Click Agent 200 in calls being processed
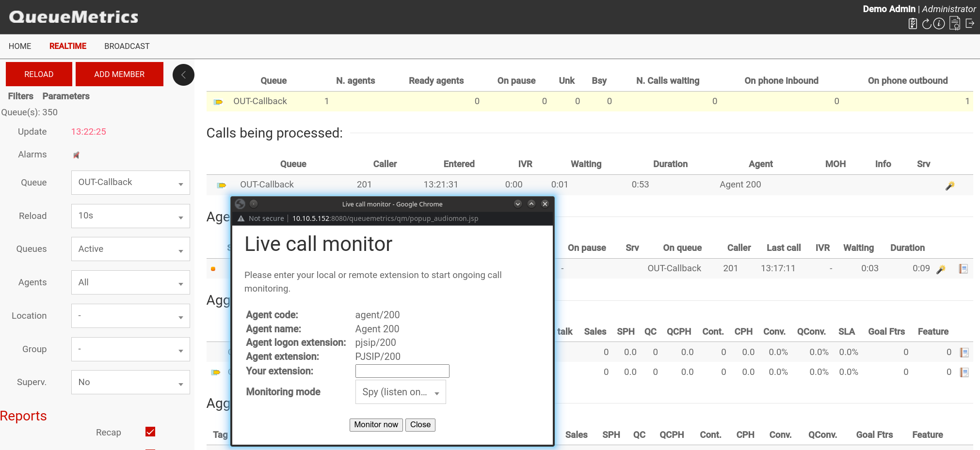 coord(740,185)
